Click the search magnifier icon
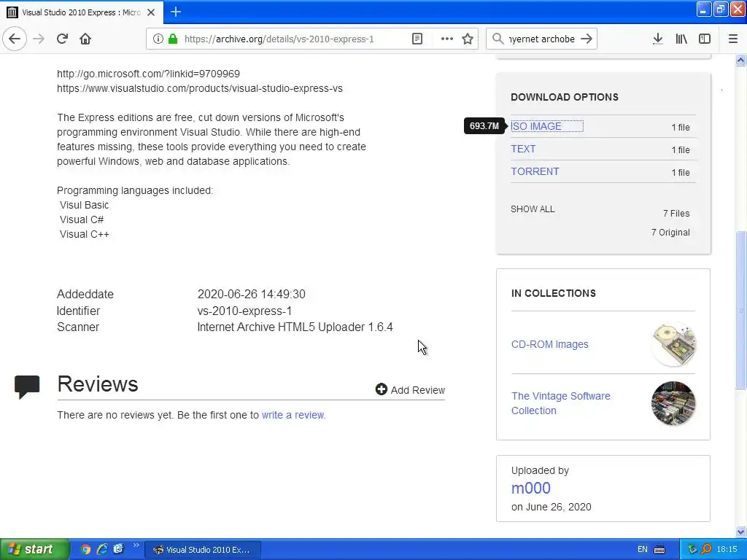The height and width of the screenshot is (560, 747). [498, 39]
